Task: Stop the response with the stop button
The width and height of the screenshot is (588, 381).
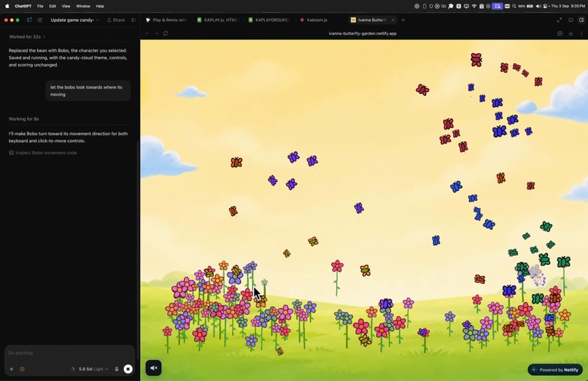Action: [x=128, y=369]
